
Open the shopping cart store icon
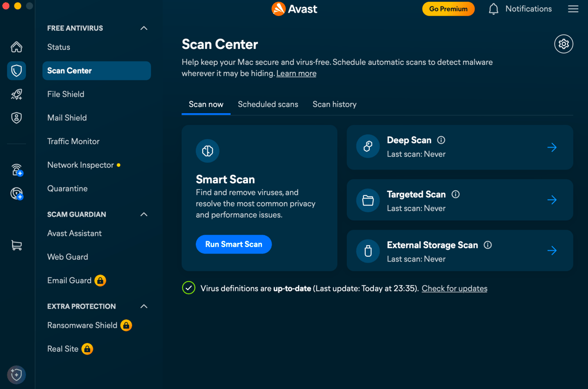[17, 245]
